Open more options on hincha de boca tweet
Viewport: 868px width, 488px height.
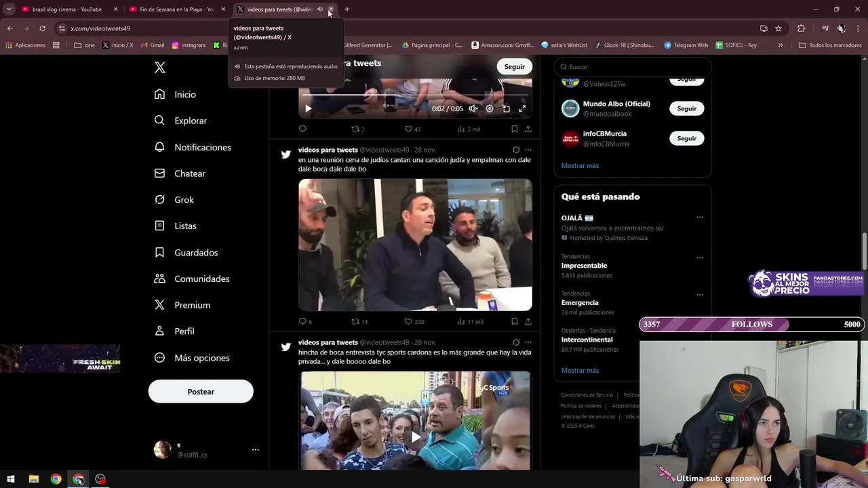pyautogui.click(x=528, y=342)
